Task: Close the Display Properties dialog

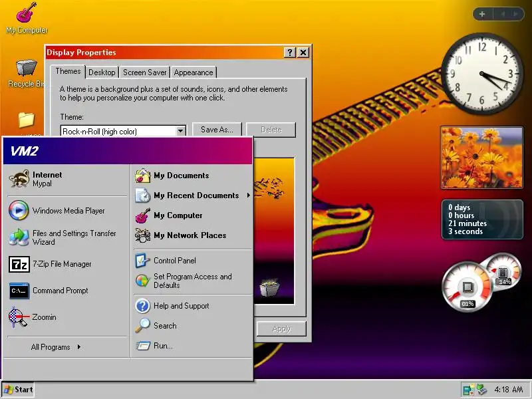Action: coord(303,53)
